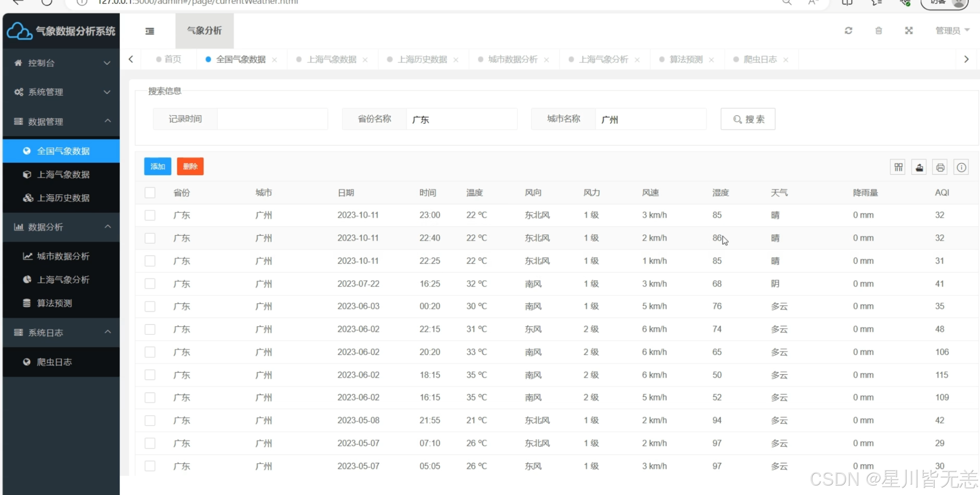The width and height of the screenshot is (980, 495).
Task: Click the column filter grid icon
Action: click(898, 168)
